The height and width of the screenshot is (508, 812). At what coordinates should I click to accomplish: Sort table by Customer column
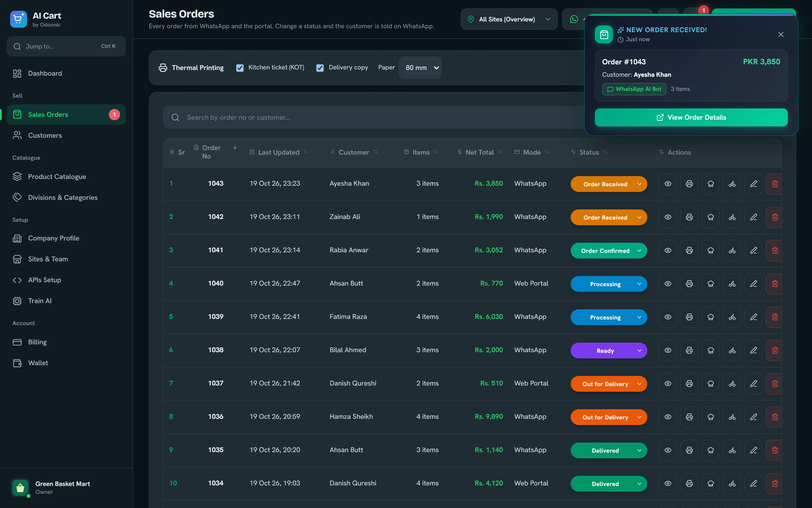tap(354, 152)
